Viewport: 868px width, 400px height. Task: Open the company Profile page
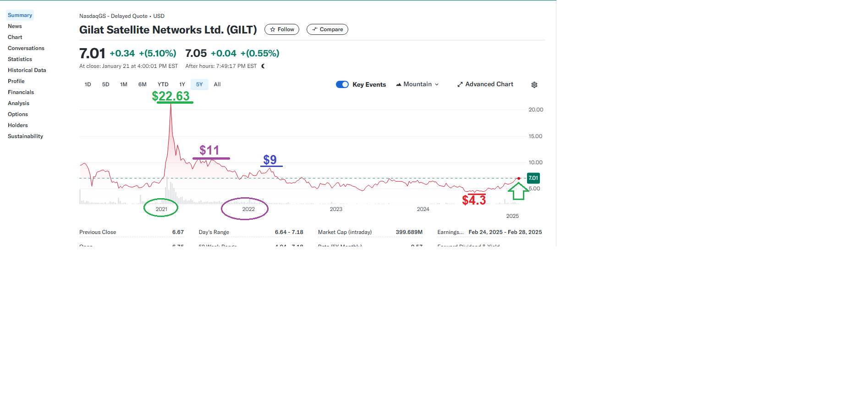click(x=16, y=81)
